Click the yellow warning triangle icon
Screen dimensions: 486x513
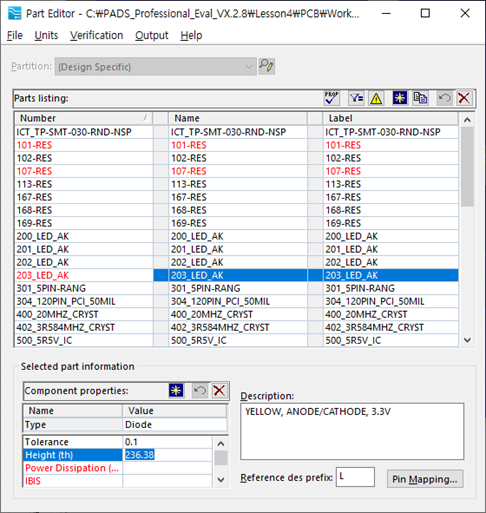pos(376,98)
